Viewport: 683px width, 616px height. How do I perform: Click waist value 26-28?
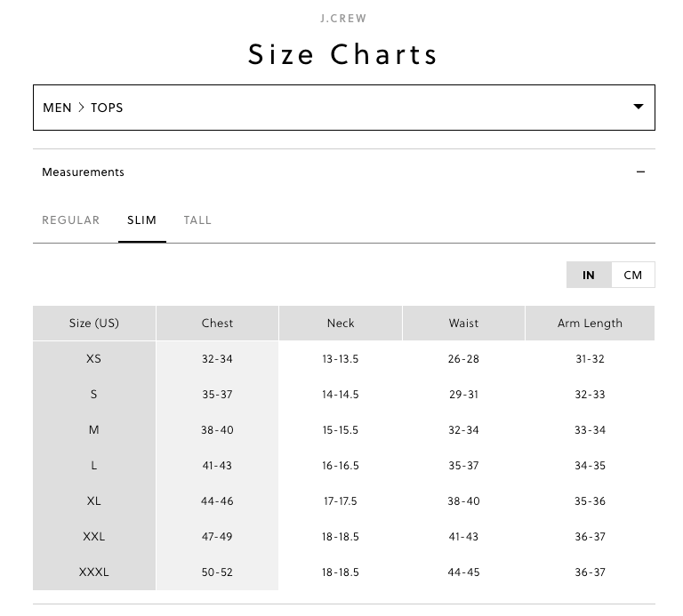(x=463, y=359)
